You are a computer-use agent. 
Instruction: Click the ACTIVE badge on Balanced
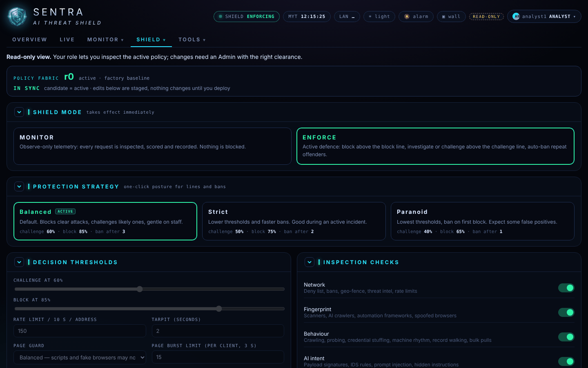[x=65, y=211]
